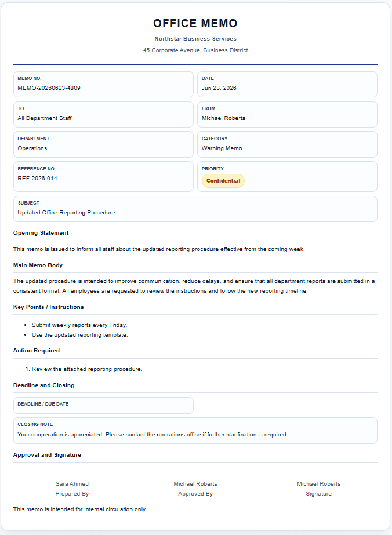Click the Category field Warning Memo
Viewport: 392px width, 535px height.
(287, 144)
